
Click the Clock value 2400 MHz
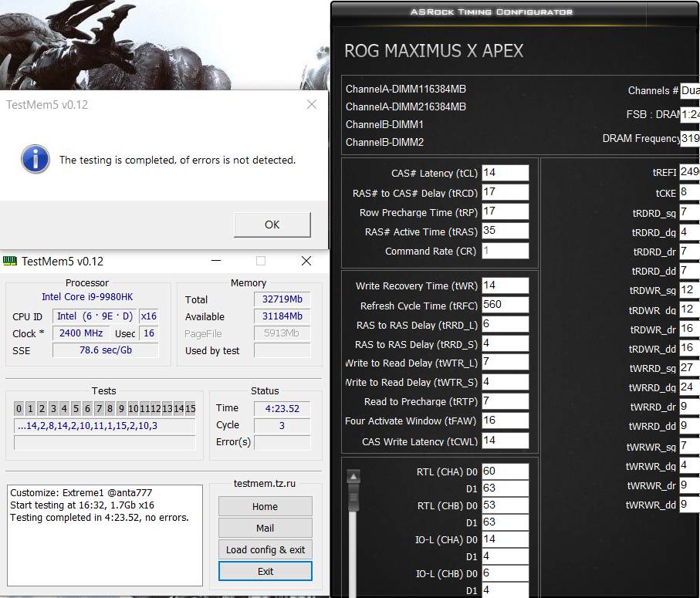(x=81, y=333)
